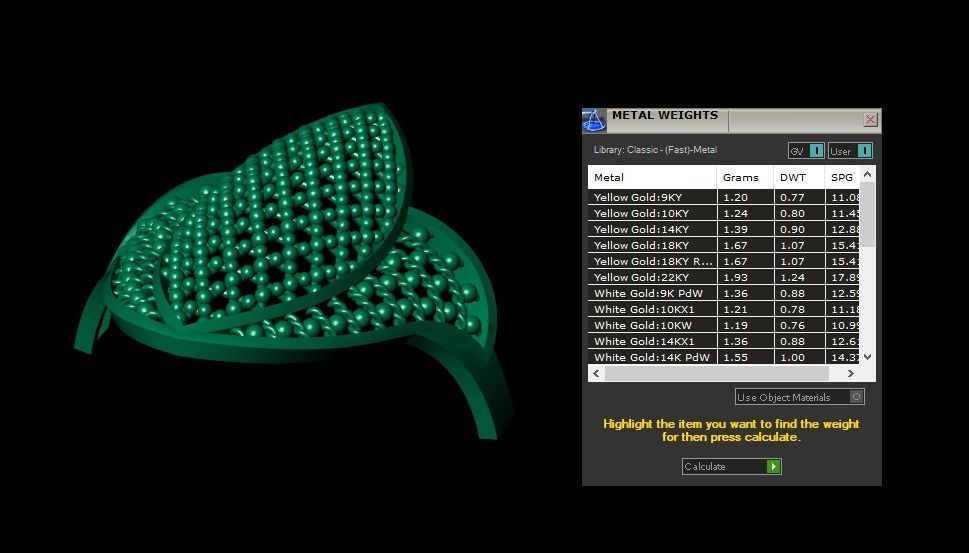Select the Yellow Gold:9KY row
969x553 pixels.
pos(724,197)
